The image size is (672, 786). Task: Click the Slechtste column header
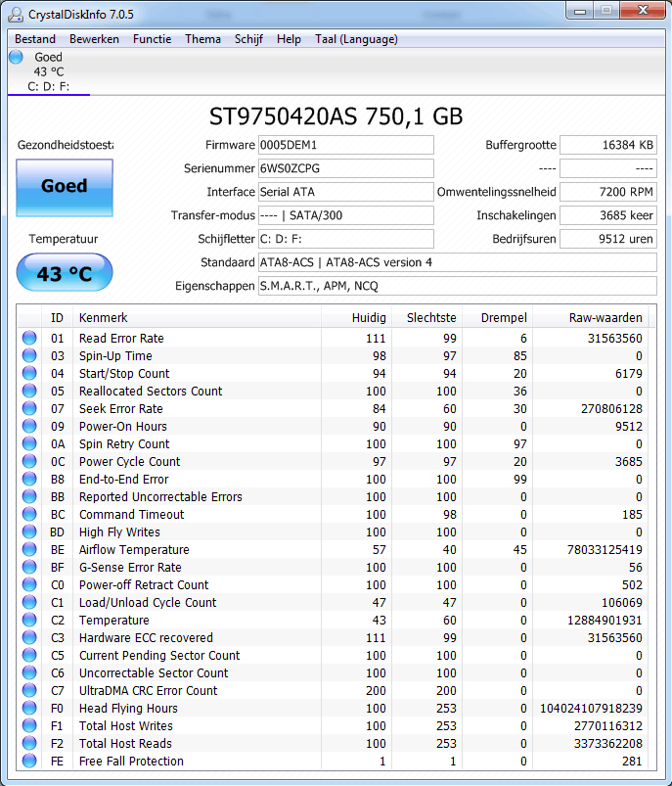pyautogui.click(x=426, y=318)
